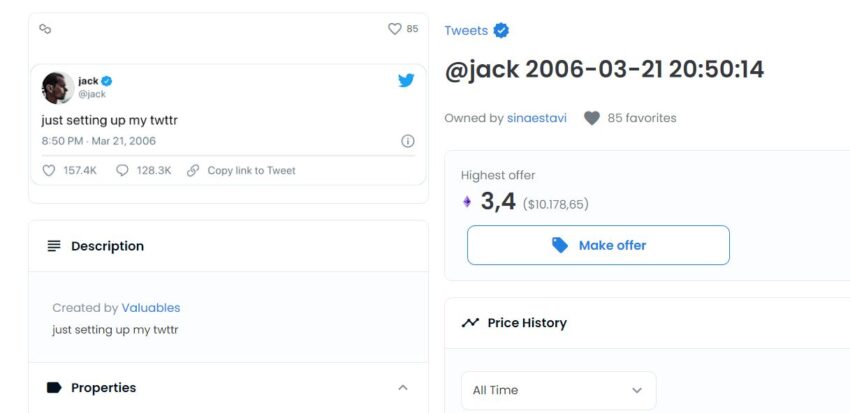850x413 pixels.
Task: Open the 128.3K replies comment icon
Action: (123, 171)
